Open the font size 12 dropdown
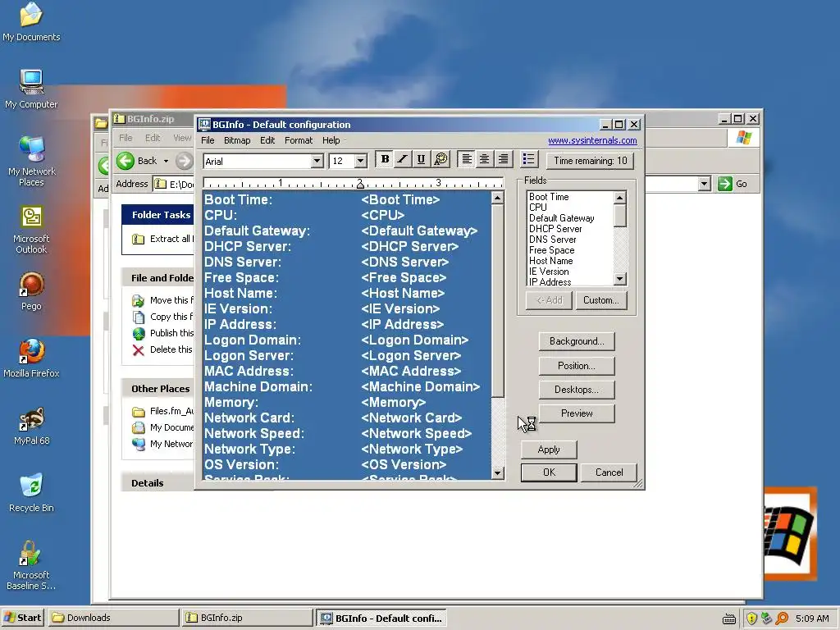The image size is (840, 630). (x=361, y=161)
